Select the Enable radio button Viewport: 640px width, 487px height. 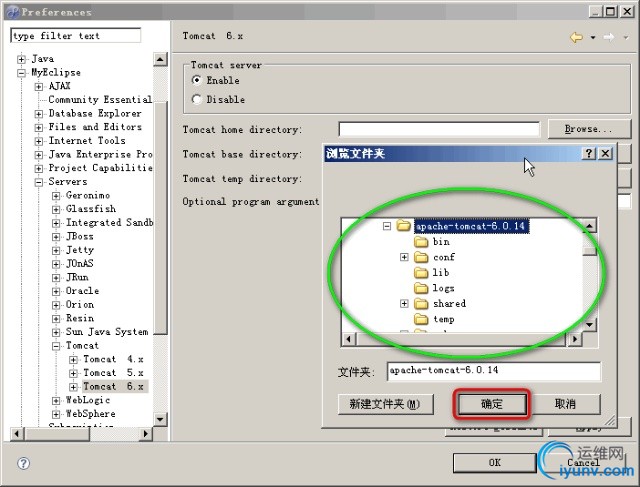(197, 80)
